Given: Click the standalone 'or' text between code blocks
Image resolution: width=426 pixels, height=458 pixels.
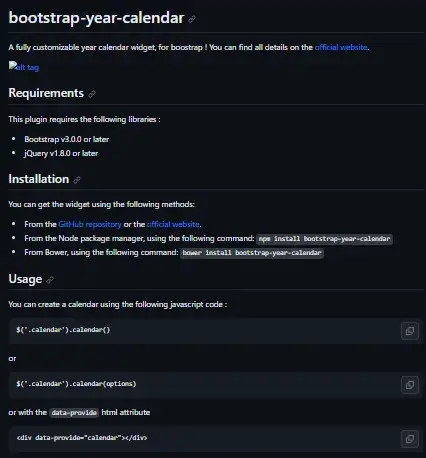Looking at the screenshot, I should pos(12,359).
